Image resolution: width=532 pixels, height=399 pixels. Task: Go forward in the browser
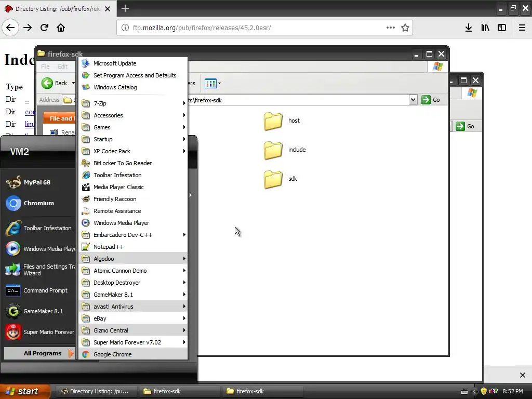pos(28,28)
